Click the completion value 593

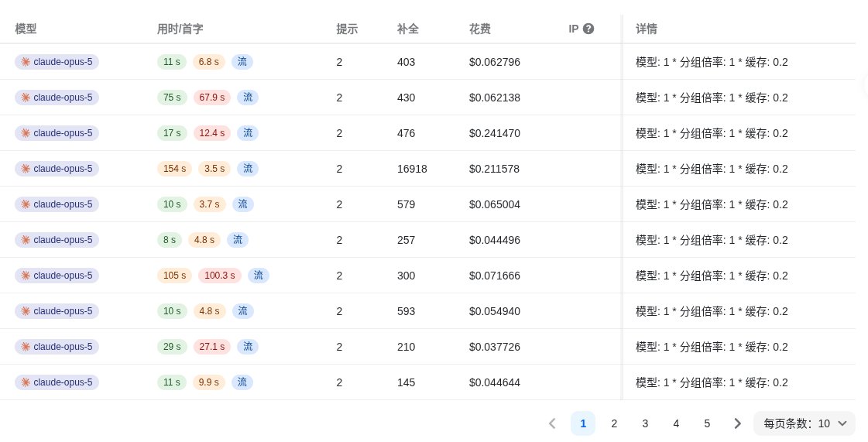tap(406, 311)
